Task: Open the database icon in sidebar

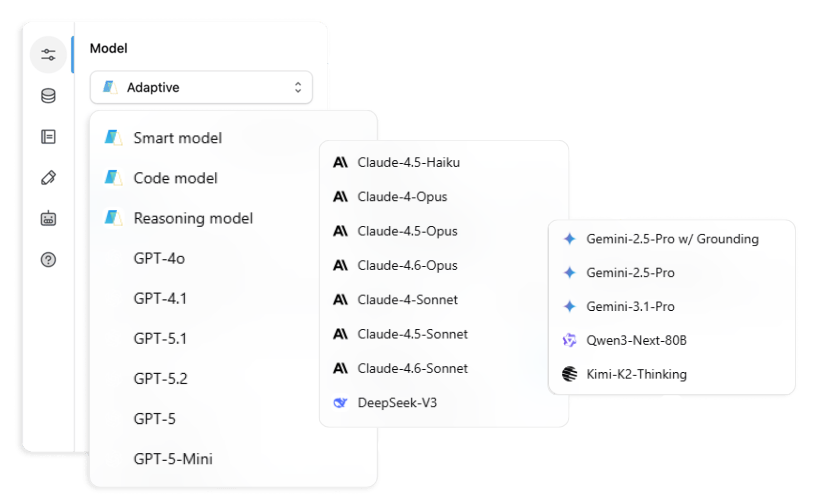Action: click(48, 96)
